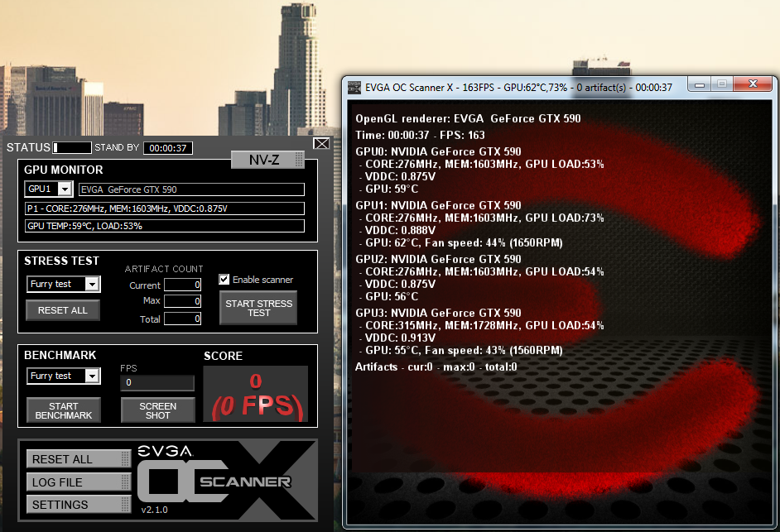Open the GPU1 selection dropdown
This screenshot has height=532, width=780.
tap(64, 189)
